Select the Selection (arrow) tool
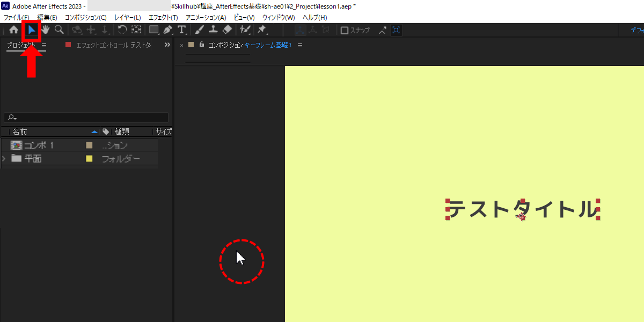The height and width of the screenshot is (322, 644). click(32, 30)
